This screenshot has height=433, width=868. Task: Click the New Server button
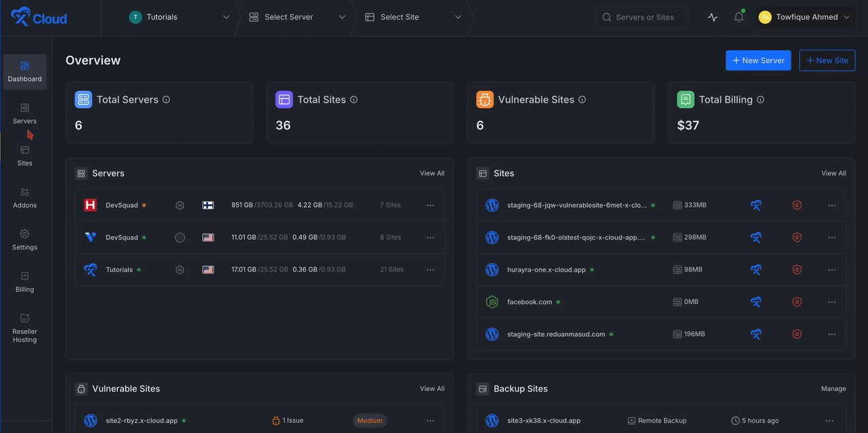click(x=757, y=60)
